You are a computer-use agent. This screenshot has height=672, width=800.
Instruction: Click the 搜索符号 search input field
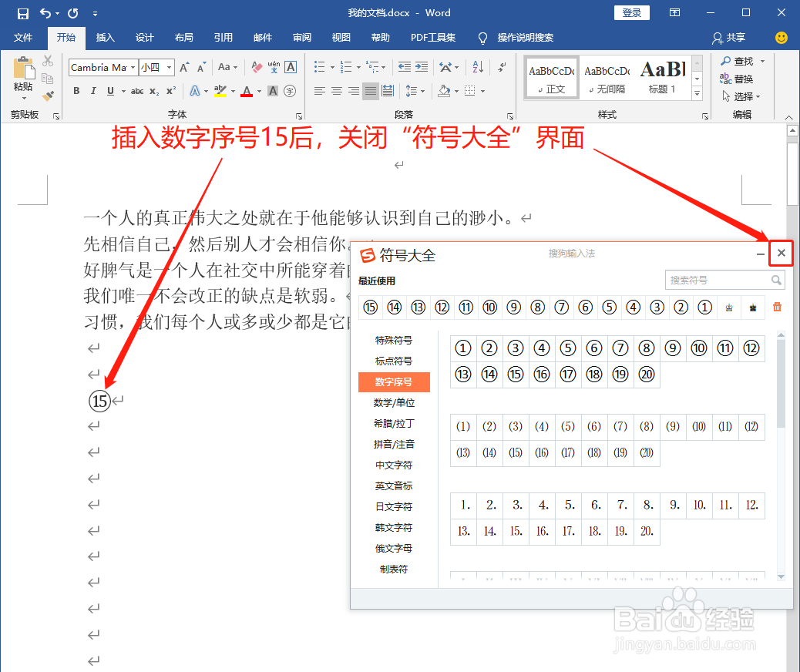(719, 280)
